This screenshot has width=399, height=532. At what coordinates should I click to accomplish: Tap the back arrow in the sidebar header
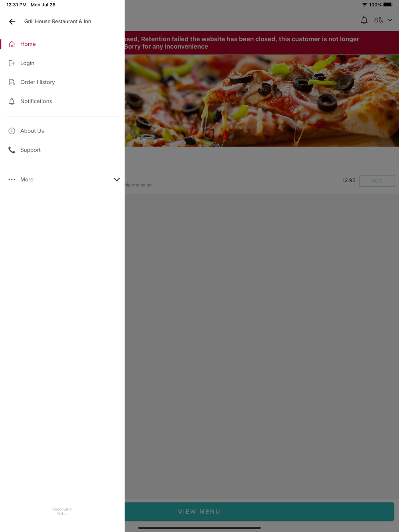(x=12, y=22)
